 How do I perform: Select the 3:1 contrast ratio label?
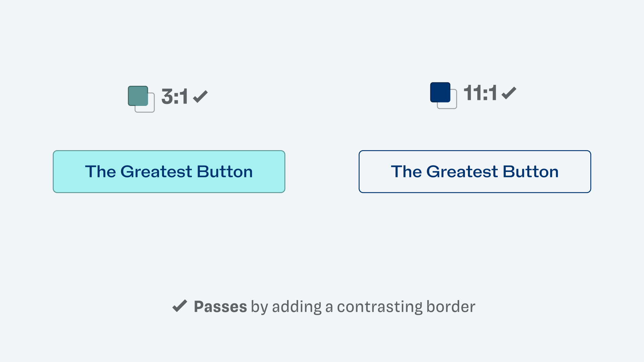[x=174, y=97]
